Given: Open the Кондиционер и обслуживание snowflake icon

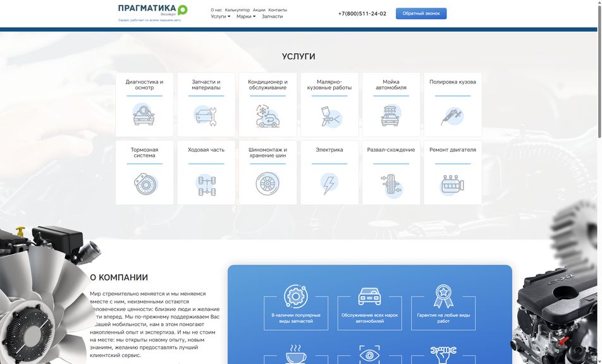Looking at the screenshot, I should (x=267, y=116).
